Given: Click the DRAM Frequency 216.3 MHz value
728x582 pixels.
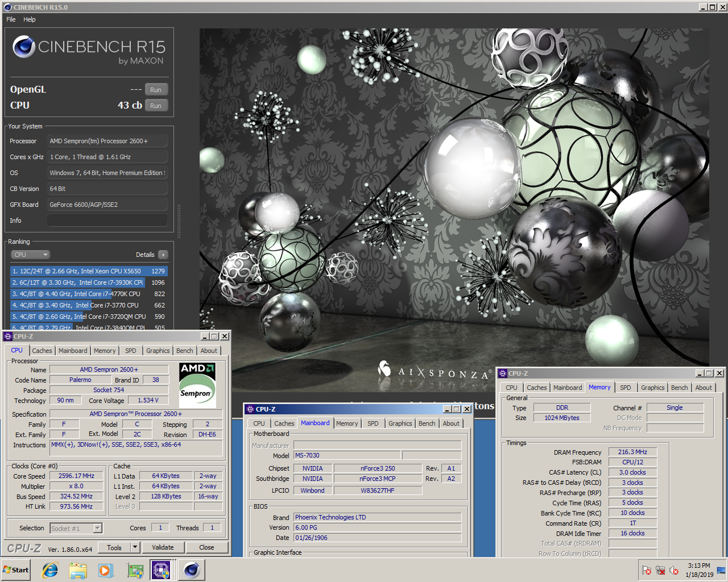Looking at the screenshot, I should click(632, 452).
